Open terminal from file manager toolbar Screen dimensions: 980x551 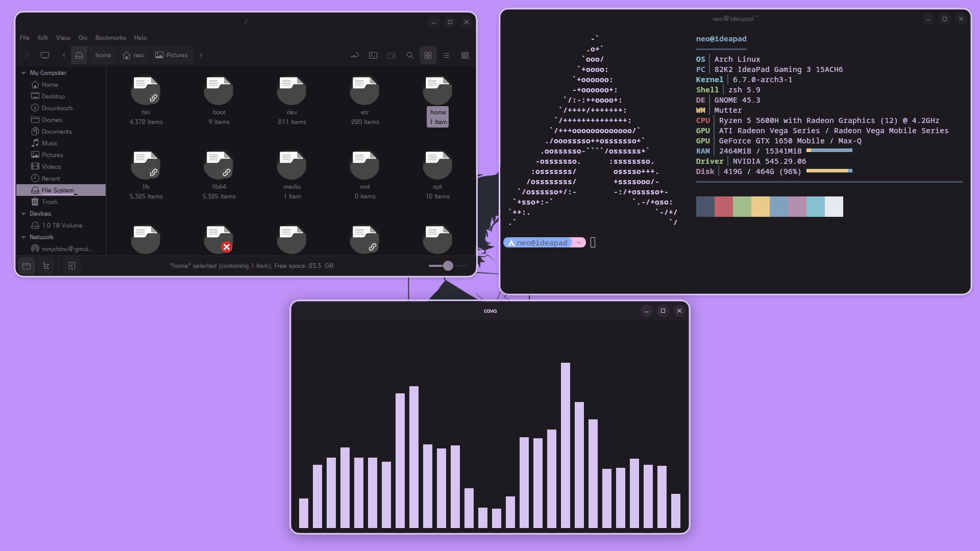[x=373, y=55]
